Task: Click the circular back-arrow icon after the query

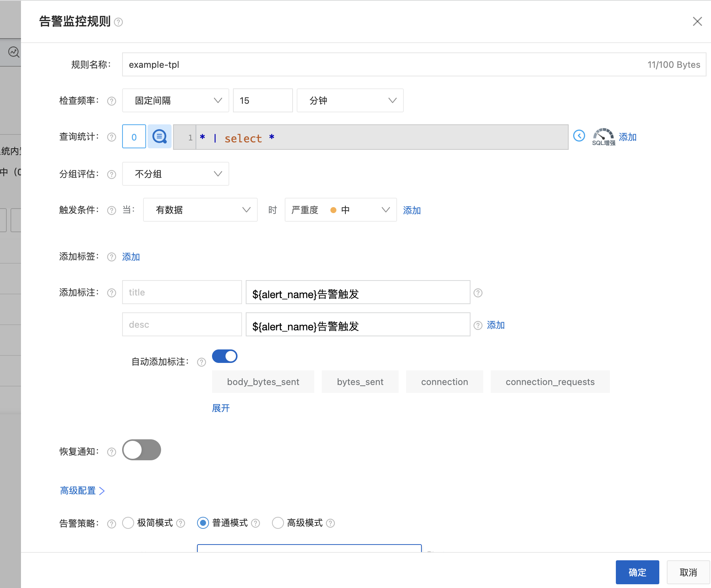Action: (x=579, y=136)
